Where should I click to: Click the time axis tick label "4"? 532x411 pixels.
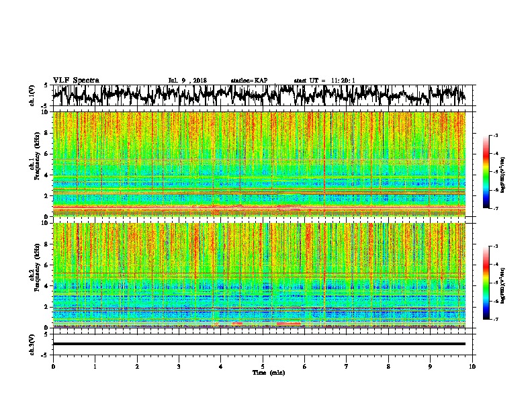coord(221,367)
